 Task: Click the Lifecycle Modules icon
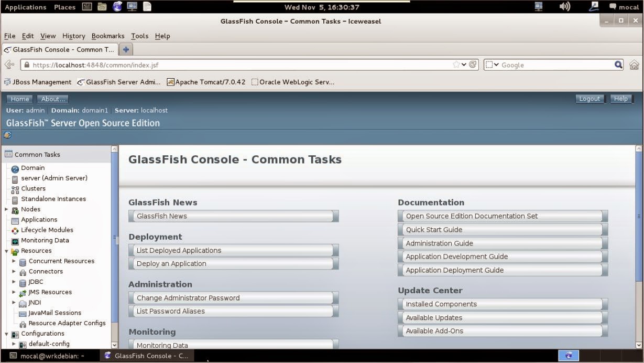pyautogui.click(x=15, y=230)
